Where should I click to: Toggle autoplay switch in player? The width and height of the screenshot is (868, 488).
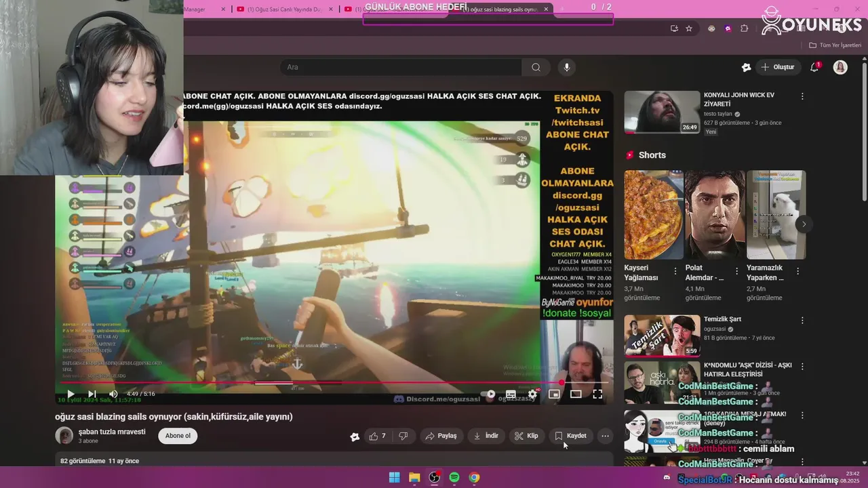[x=489, y=394]
